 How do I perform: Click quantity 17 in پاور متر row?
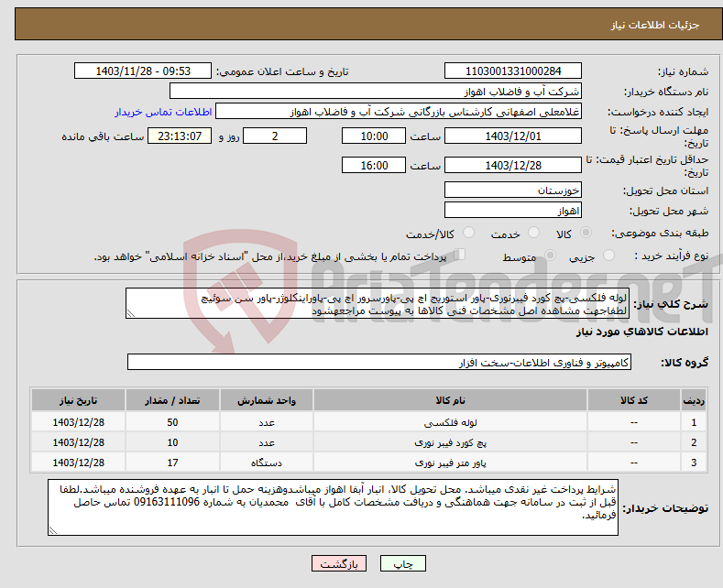tap(172, 463)
